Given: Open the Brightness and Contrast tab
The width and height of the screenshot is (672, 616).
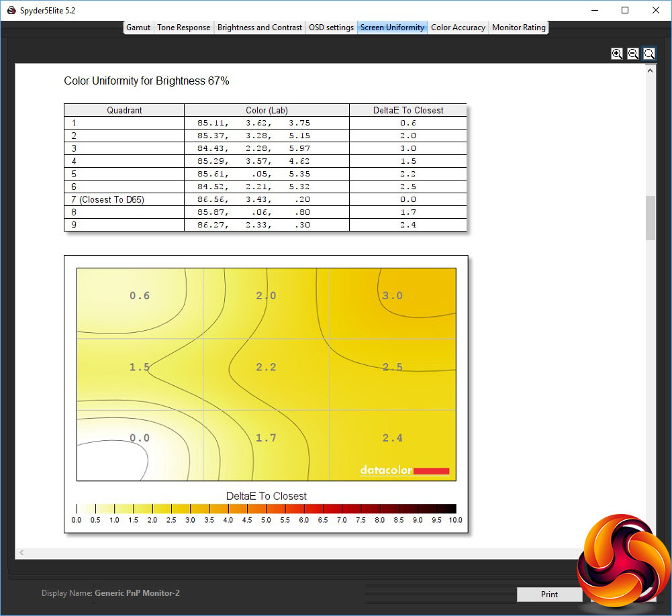Looking at the screenshot, I should (x=259, y=28).
